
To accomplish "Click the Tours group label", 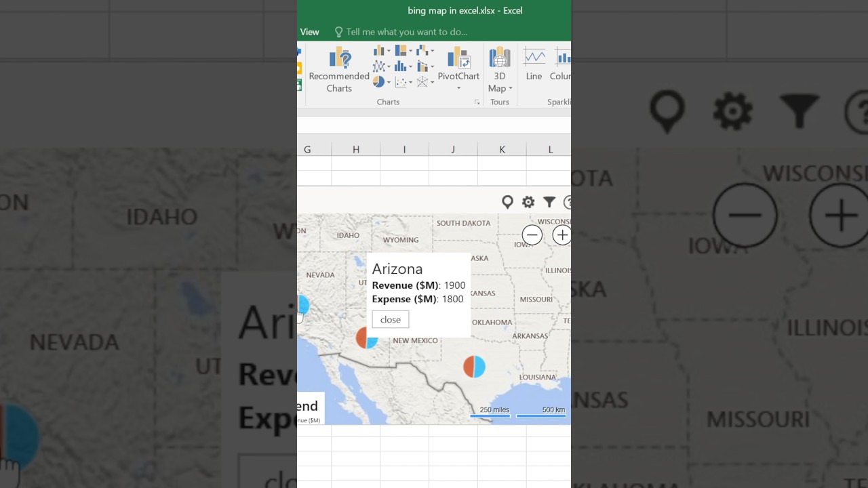I will (500, 102).
